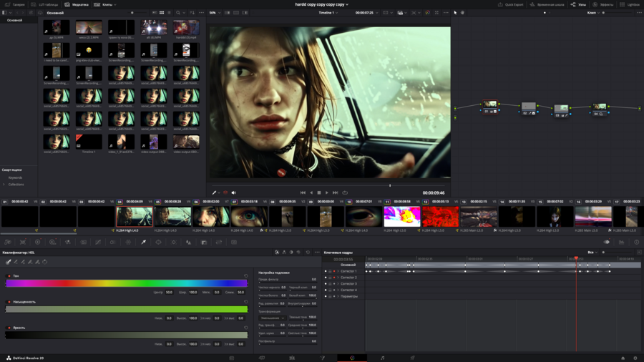Toggle loop playback icon
This screenshot has height=362, width=644.
tap(345, 192)
